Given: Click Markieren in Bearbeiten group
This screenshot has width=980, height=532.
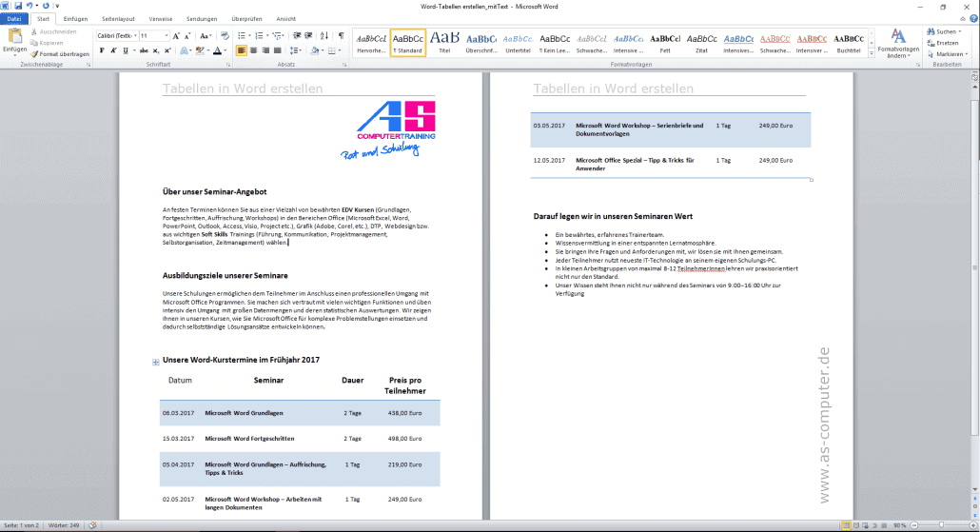Looking at the screenshot, I should tap(948, 53).
